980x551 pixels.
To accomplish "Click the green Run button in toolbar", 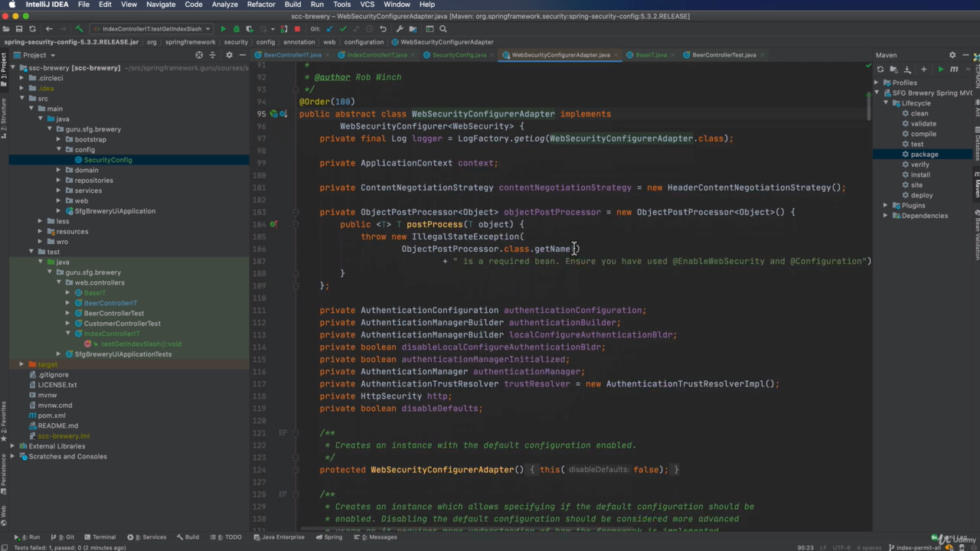I will pyautogui.click(x=223, y=29).
